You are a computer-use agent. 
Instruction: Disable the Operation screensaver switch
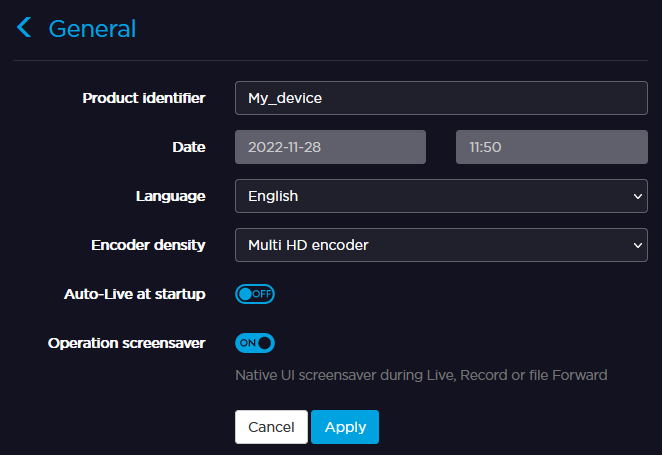point(254,343)
